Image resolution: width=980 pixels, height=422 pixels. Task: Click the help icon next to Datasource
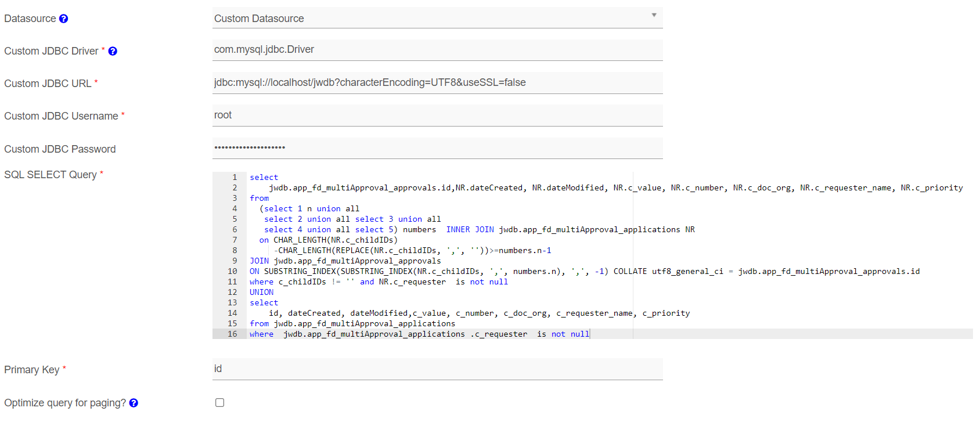coord(64,19)
